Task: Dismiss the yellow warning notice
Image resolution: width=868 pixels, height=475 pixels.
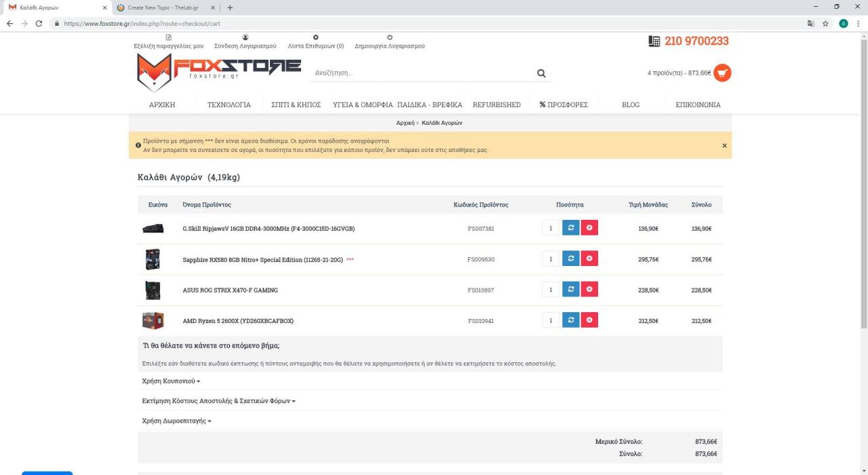Action: 724,145
